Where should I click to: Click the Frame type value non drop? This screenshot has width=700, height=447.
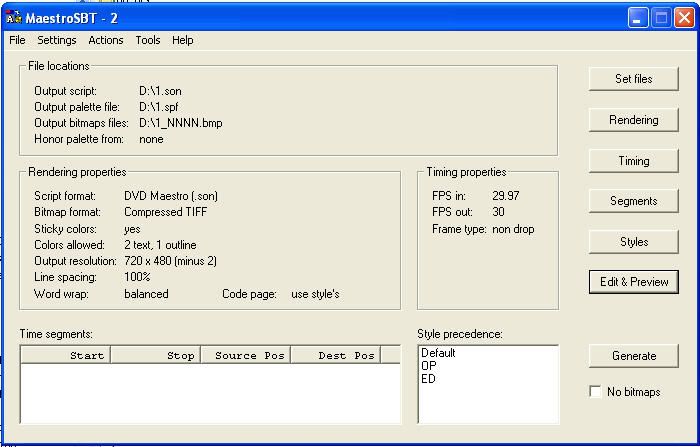coord(513,229)
